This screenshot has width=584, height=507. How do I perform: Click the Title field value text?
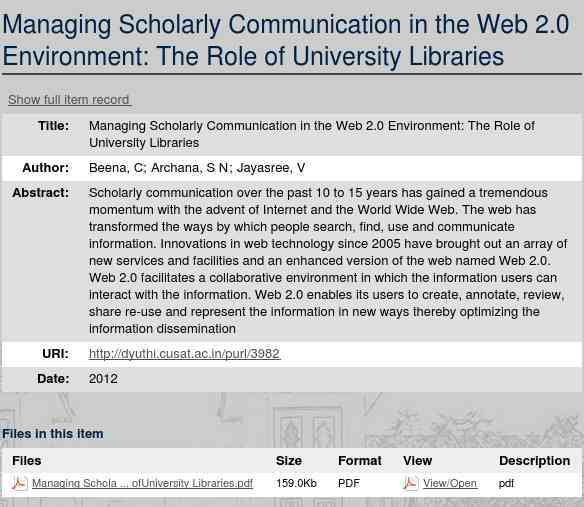click(x=312, y=134)
